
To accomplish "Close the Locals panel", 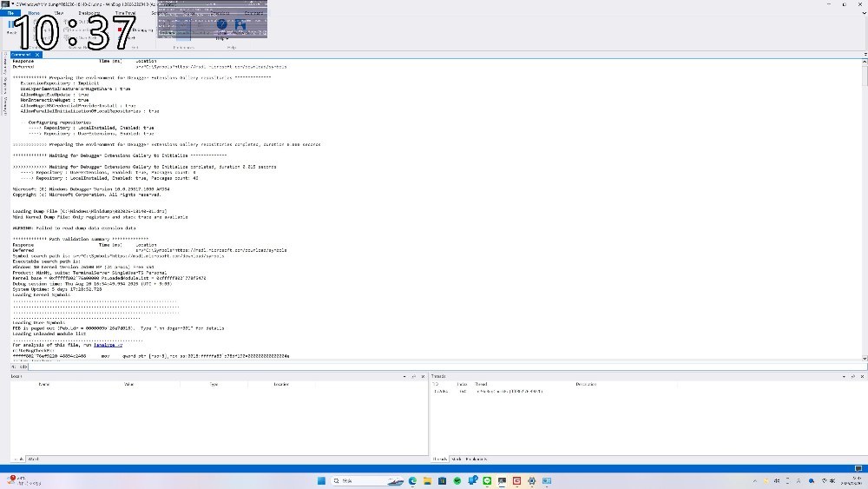I will [423, 377].
